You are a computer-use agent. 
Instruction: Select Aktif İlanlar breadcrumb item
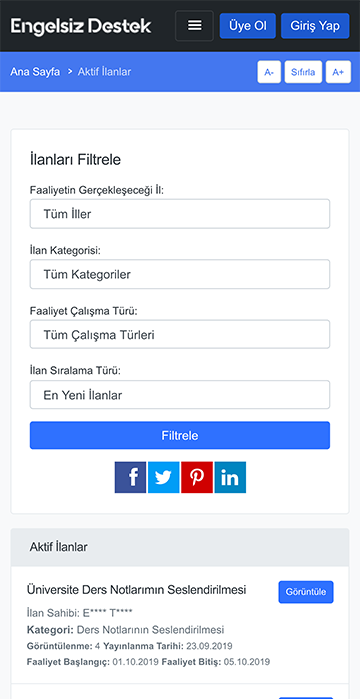[x=104, y=72]
